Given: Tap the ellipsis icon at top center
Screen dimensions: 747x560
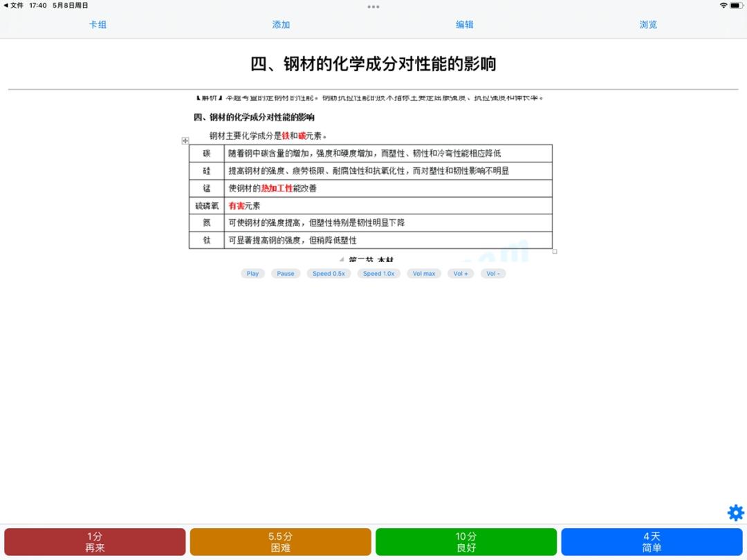Looking at the screenshot, I should click(373, 7).
